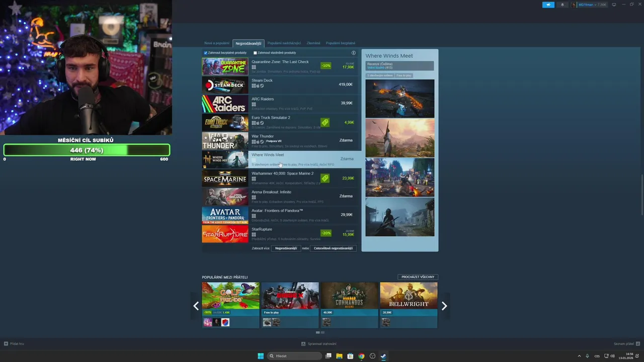The width and height of the screenshot is (644, 362).
Task: Click Windows taskbar search field Hledat
Action: (x=294, y=356)
